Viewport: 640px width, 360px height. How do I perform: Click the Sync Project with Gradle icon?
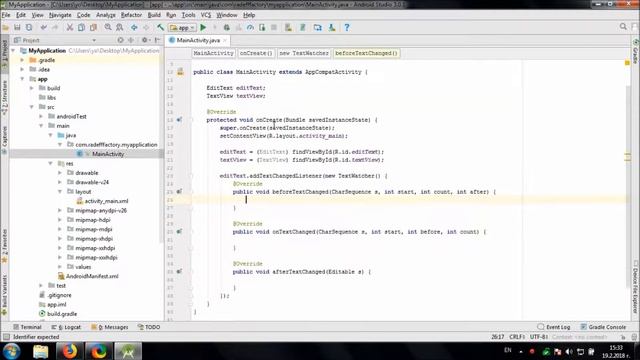click(x=303, y=27)
